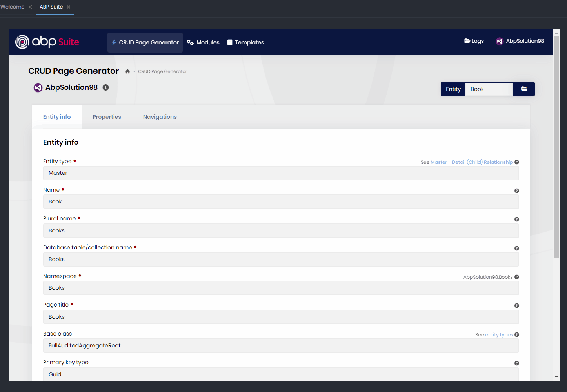567x392 pixels.
Task: Click into the Plural name field
Action: pos(281,231)
